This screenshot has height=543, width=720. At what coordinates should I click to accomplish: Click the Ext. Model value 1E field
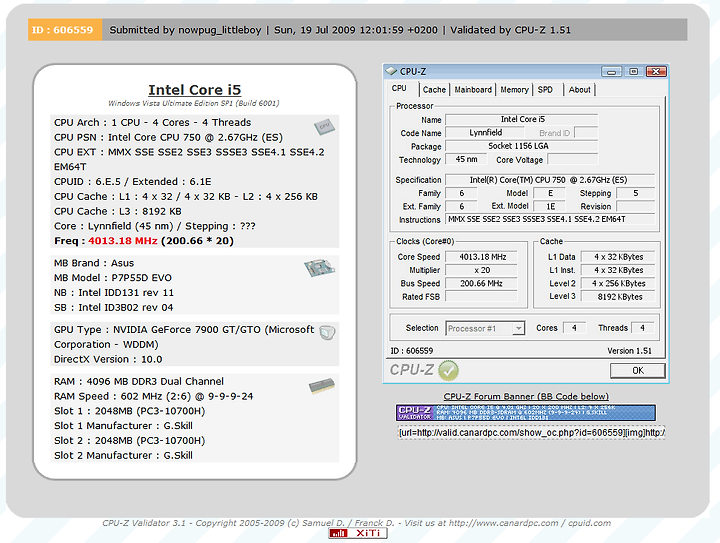(551, 207)
